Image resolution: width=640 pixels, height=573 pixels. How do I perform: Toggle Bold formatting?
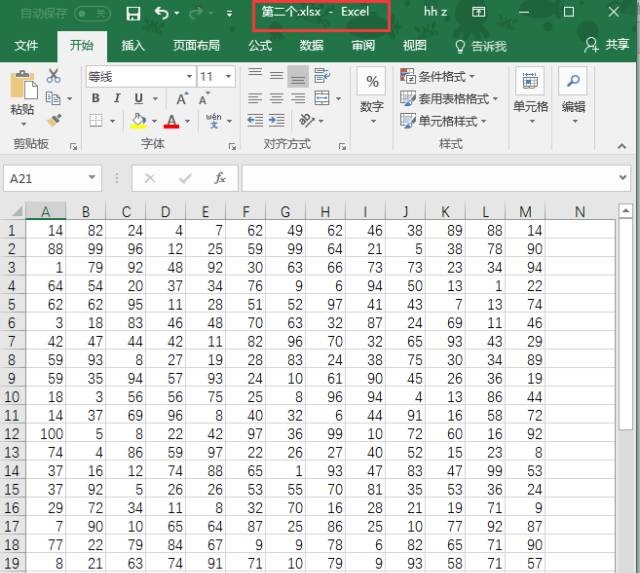[96, 98]
